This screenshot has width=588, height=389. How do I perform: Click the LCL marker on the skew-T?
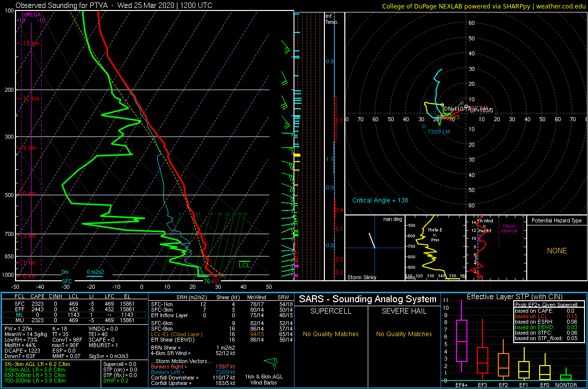(244, 265)
